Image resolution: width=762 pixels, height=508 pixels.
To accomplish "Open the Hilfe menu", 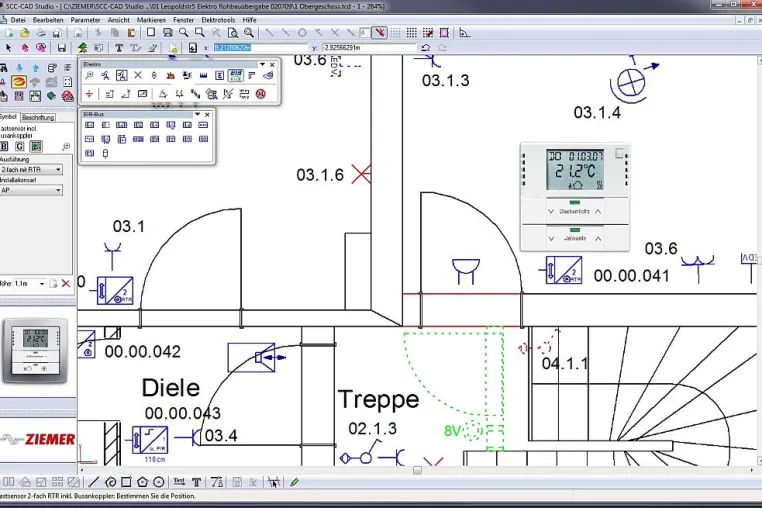I will (249, 20).
